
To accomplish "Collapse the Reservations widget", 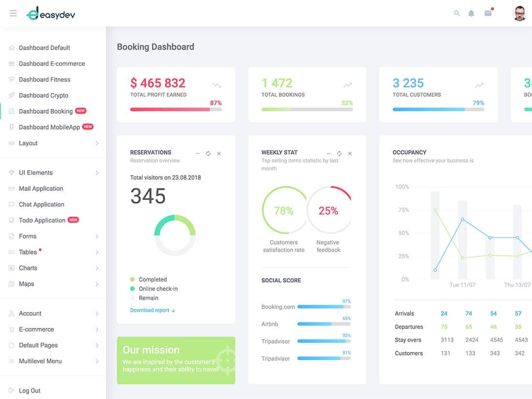I will point(197,153).
